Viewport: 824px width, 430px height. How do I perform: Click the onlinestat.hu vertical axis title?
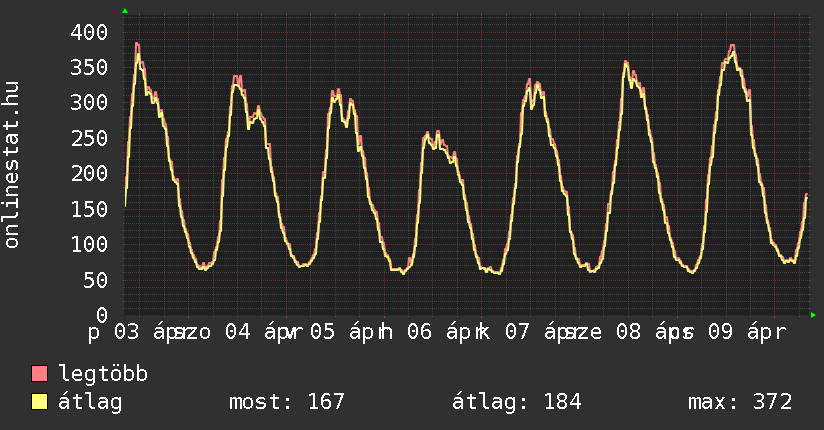click(12, 165)
